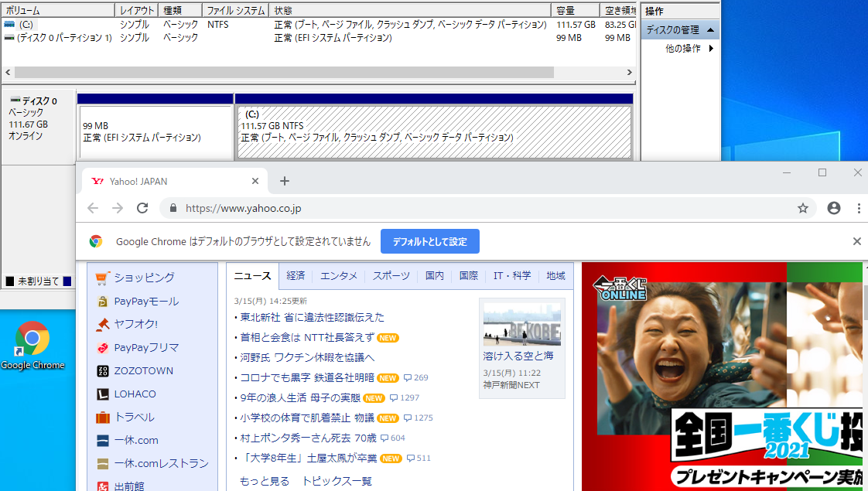Click the PayPayフリマ icon
The width and height of the screenshot is (868, 491).
click(102, 348)
